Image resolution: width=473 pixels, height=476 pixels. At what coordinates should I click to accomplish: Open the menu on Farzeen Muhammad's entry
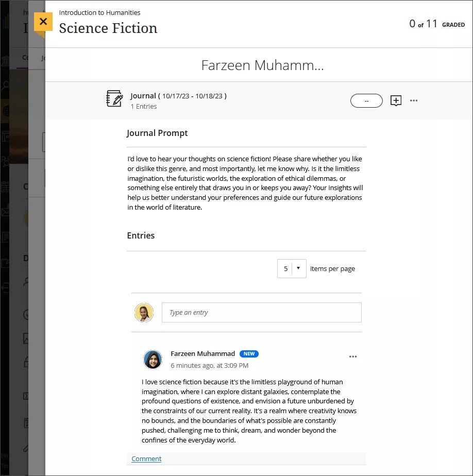pos(353,356)
